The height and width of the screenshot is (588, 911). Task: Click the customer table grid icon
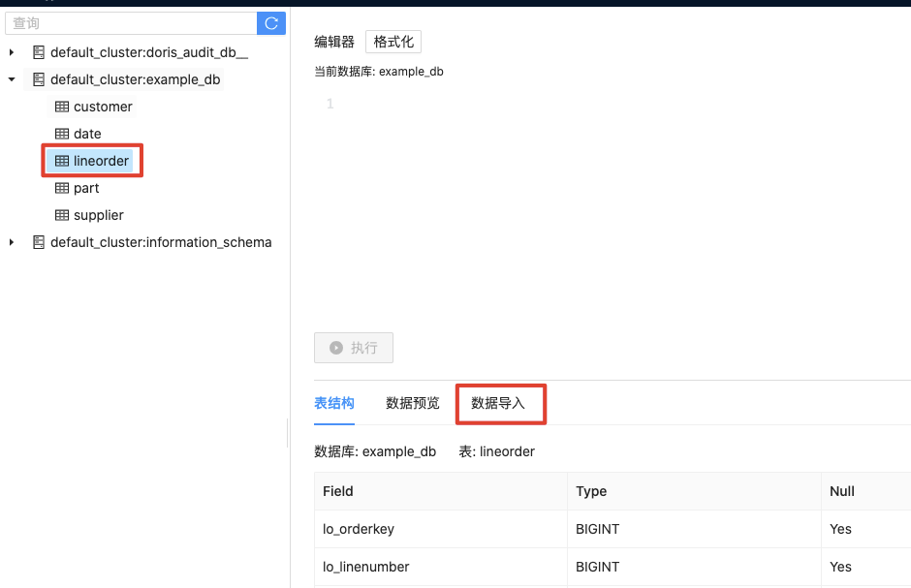point(62,107)
